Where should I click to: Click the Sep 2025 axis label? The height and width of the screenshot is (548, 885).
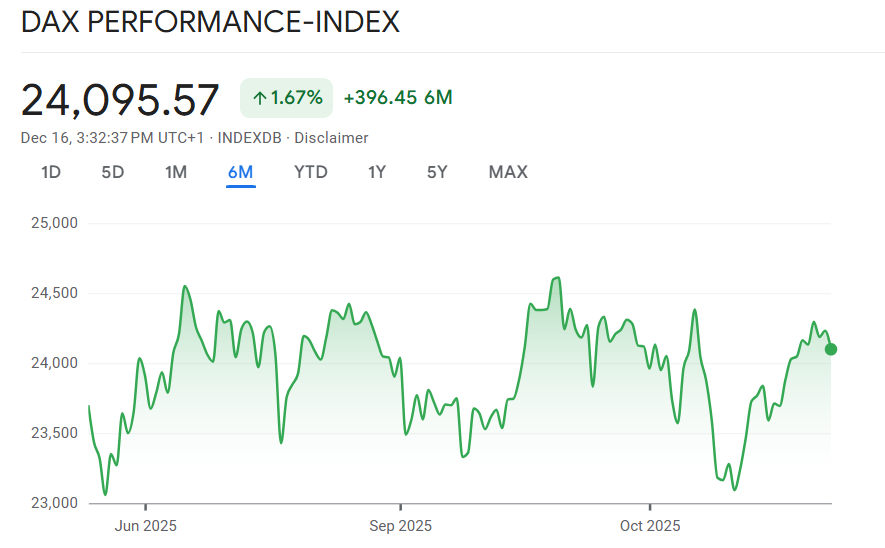click(x=400, y=526)
